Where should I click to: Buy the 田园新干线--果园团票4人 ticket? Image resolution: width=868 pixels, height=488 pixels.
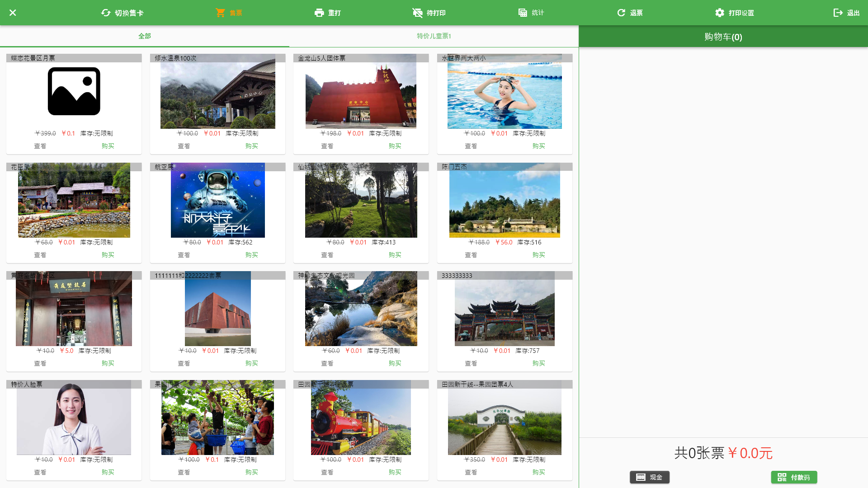tap(539, 472)
